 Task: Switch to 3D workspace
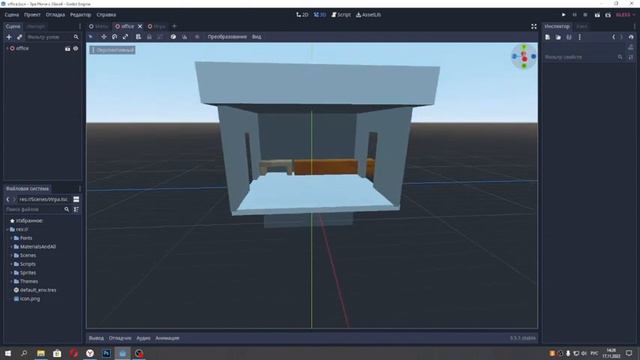[320, 15]
